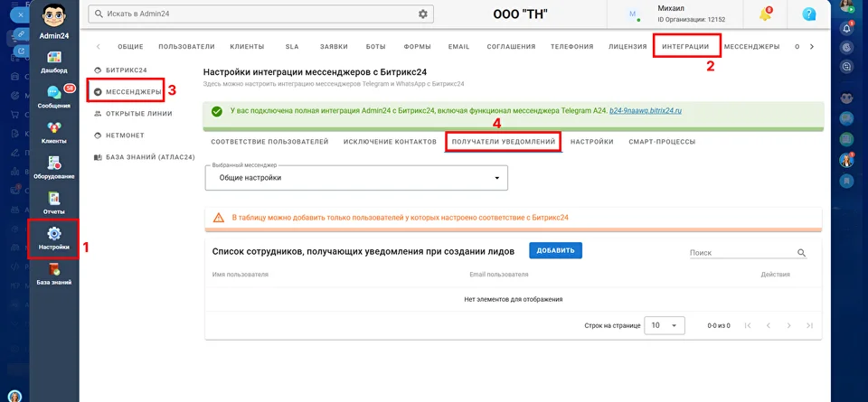Open the Телефония tab
This screenshot has height=402, width=868.
click(x=571, y=47)
